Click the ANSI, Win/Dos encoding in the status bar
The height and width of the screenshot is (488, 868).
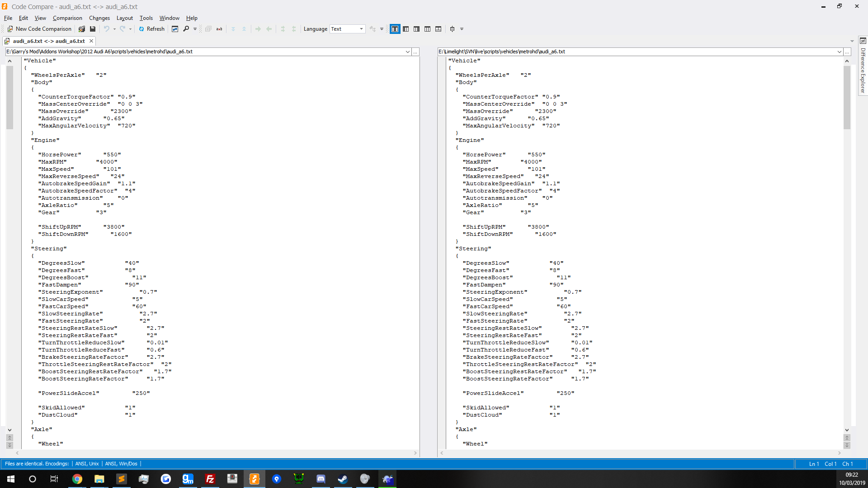(121, 464)
